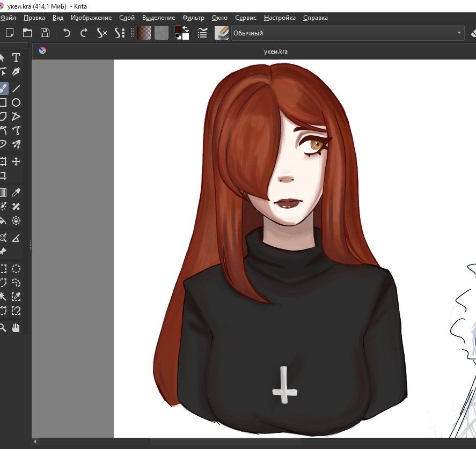
Task: Select the Text tool
Action: tap(16, 58)
